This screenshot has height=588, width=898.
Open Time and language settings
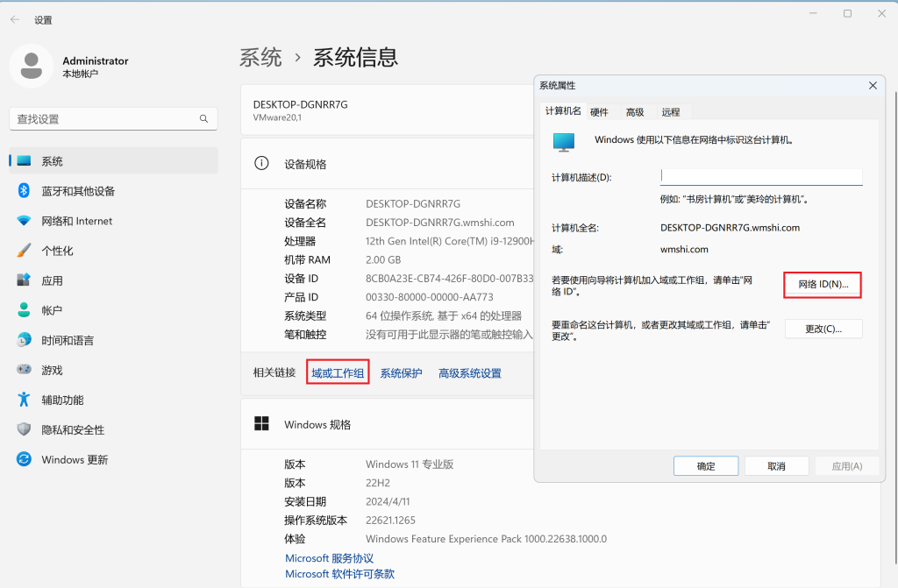coord(67,340)
